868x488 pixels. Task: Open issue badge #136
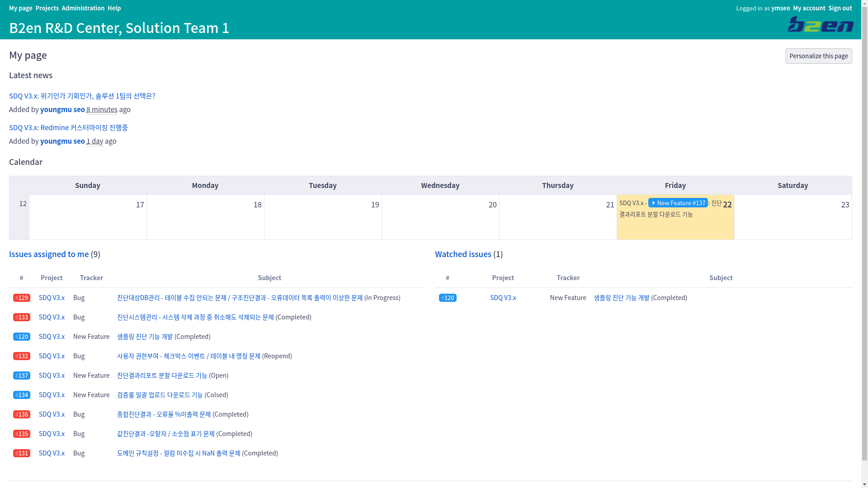point(22,414)
